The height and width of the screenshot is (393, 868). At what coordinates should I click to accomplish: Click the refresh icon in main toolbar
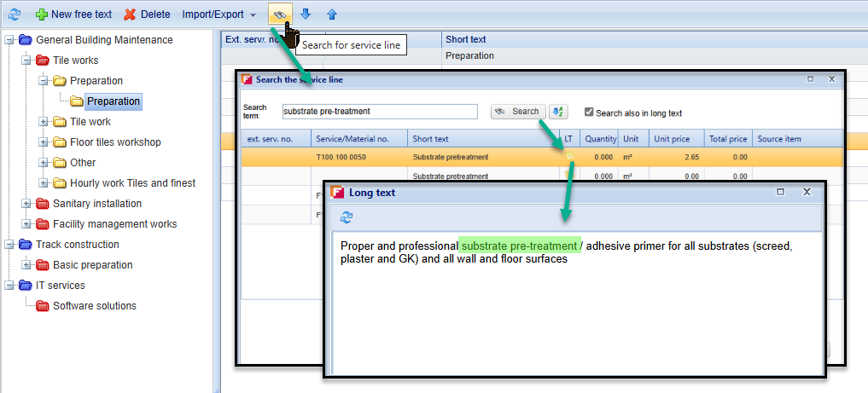coord(15,14)
